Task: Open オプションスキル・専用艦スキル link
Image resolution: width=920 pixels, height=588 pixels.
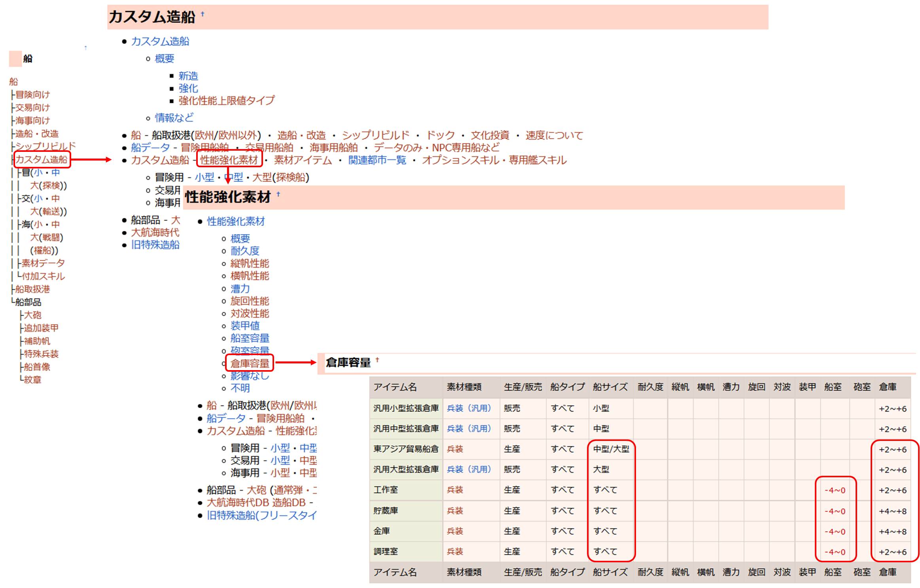Action: (x=494, y=160)
